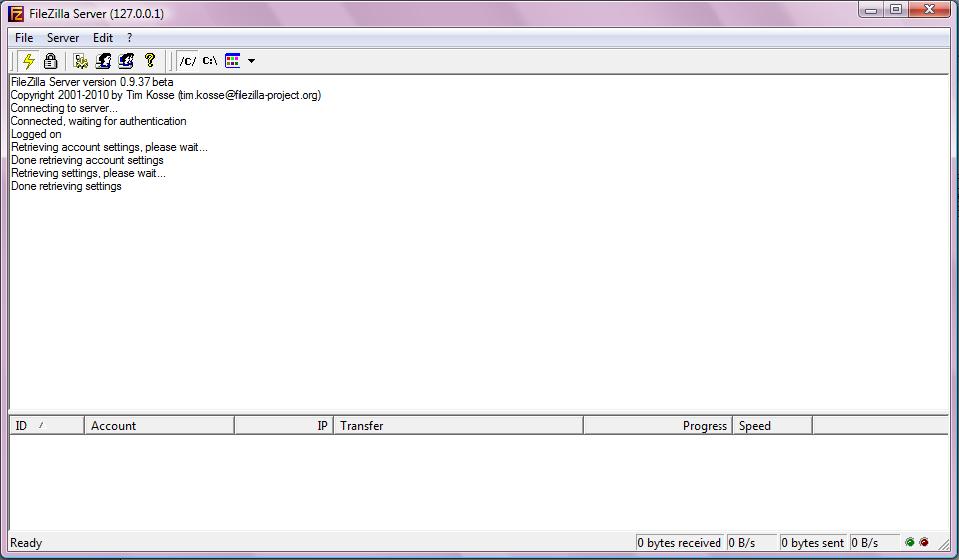Open the File menu

click(24, 38)
